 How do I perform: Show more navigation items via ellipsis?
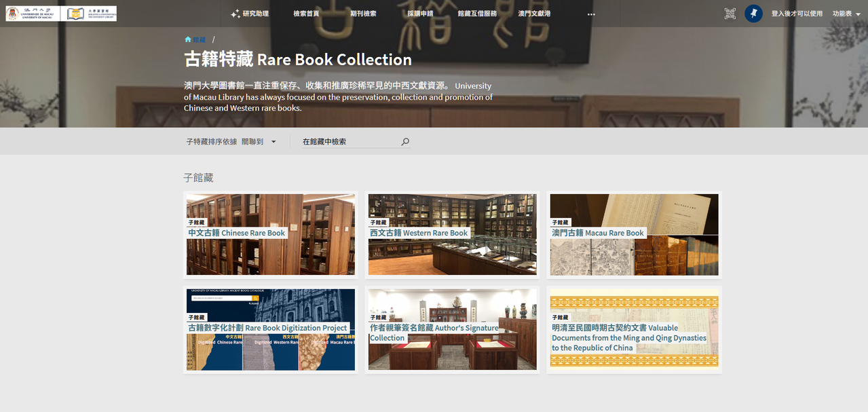(x=591, y=14)
